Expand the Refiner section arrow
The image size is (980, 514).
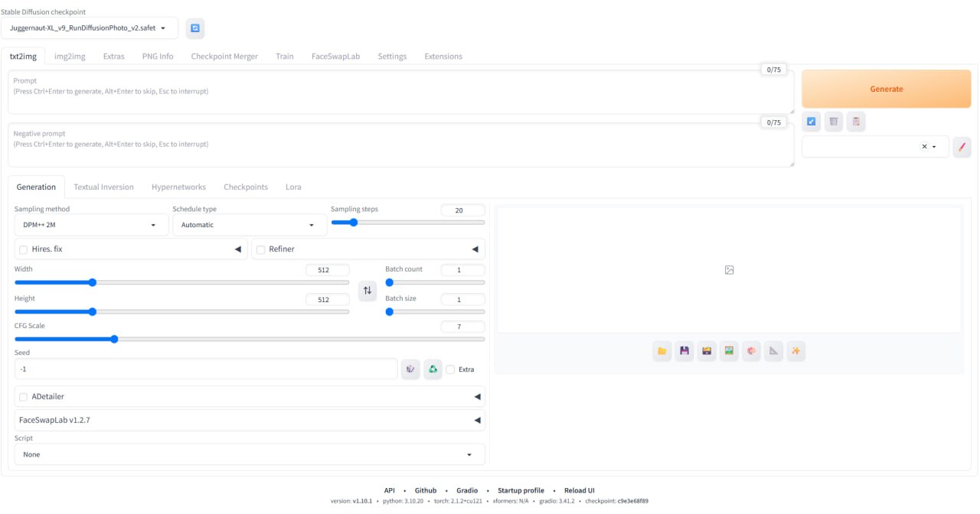coord(475,249)
